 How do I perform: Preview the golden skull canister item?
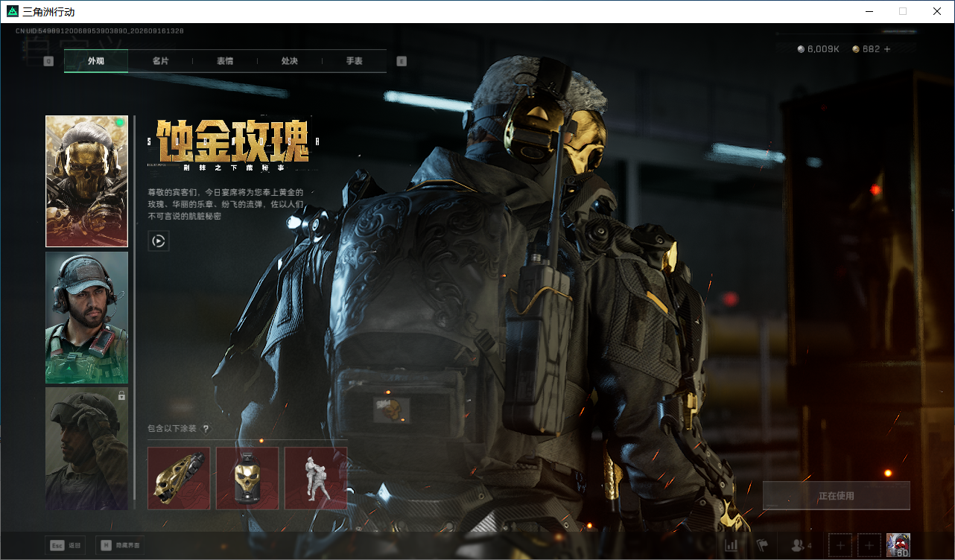247,478
